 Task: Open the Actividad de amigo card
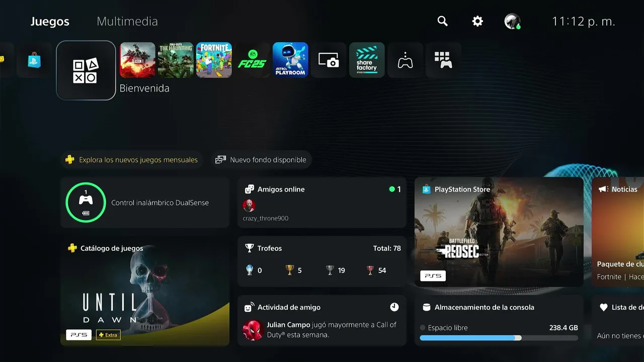322,320
